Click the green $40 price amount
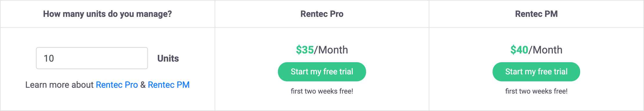The image size is (644, 111). point(519,50)
